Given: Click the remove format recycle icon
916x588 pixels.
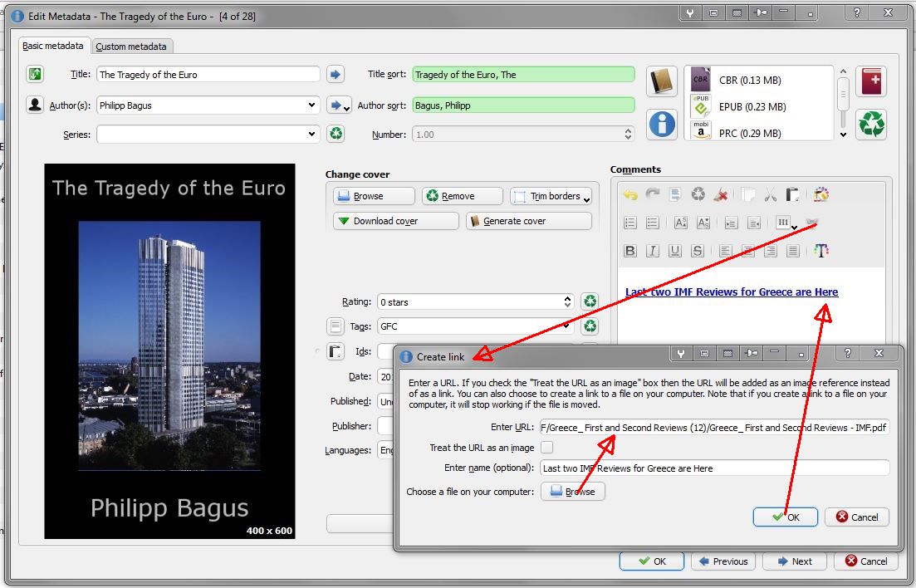Looking at the screenshot, I should pos(872,125).
